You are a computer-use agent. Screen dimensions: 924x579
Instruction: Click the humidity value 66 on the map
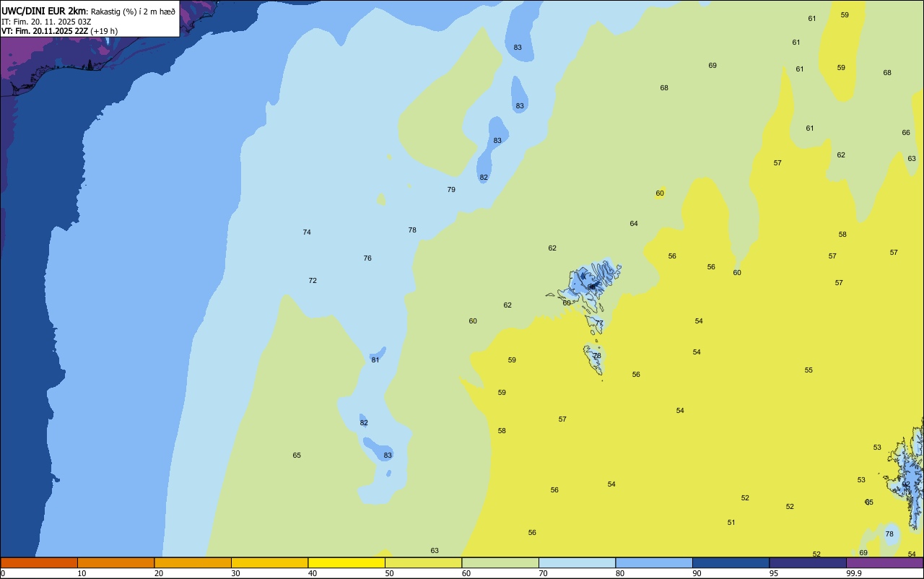pyautogui.click(x=906, y=133)
